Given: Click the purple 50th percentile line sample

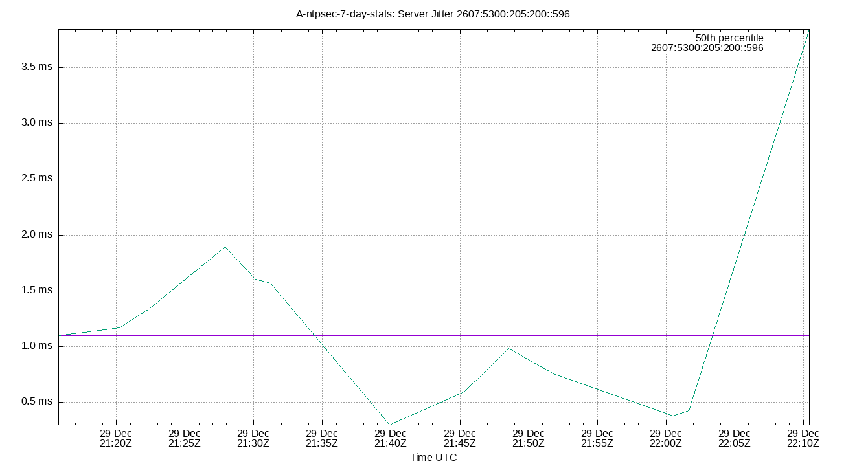Looking at the screenshot, I should tap(784, 38).
